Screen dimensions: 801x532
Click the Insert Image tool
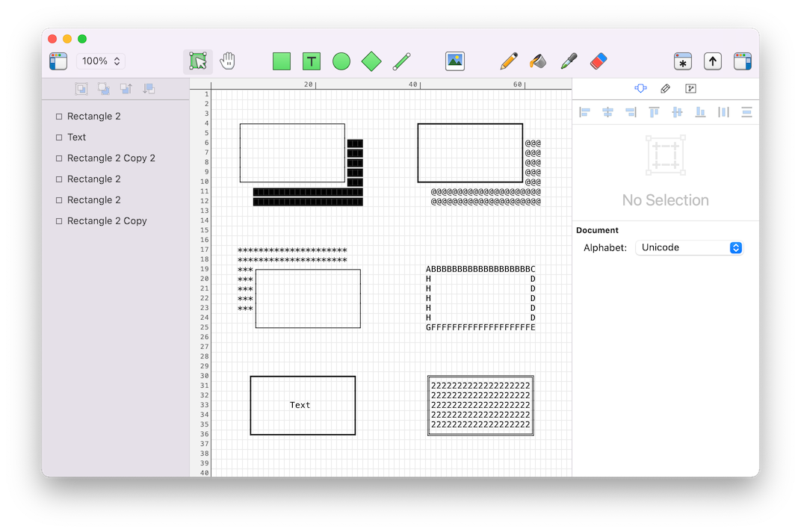click(x=455, y=61)
